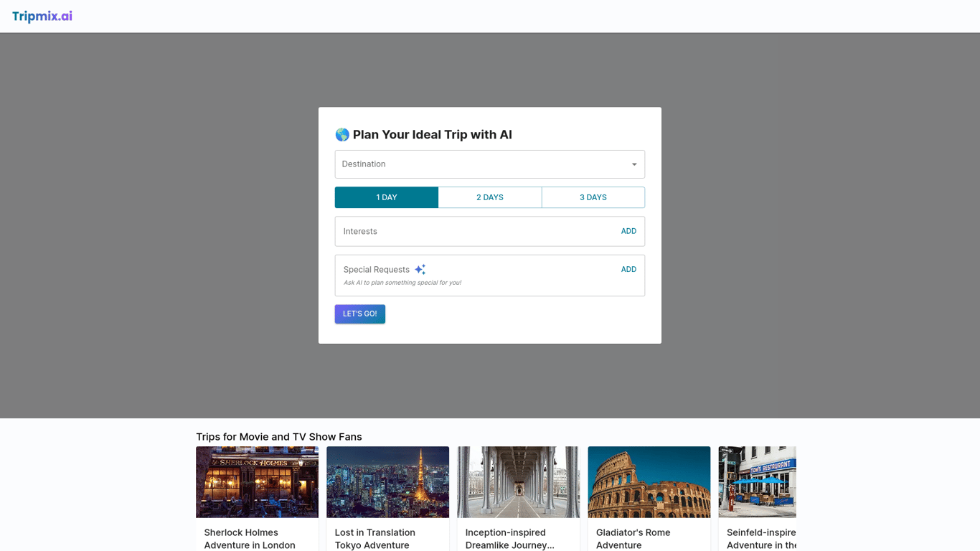The image size is (980, 551).
Task: Click the LET'S GO! button
Action: coord(360,314)
